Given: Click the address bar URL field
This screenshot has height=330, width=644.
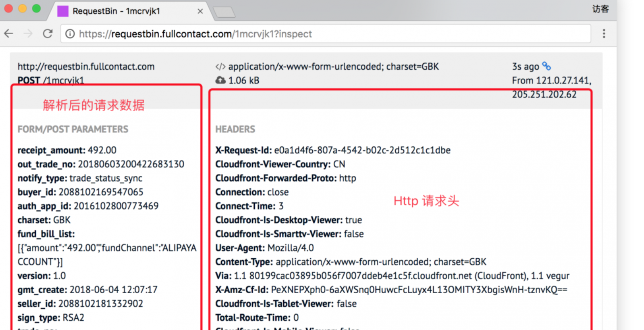Looking at the screenshot, I should (326, 34).
